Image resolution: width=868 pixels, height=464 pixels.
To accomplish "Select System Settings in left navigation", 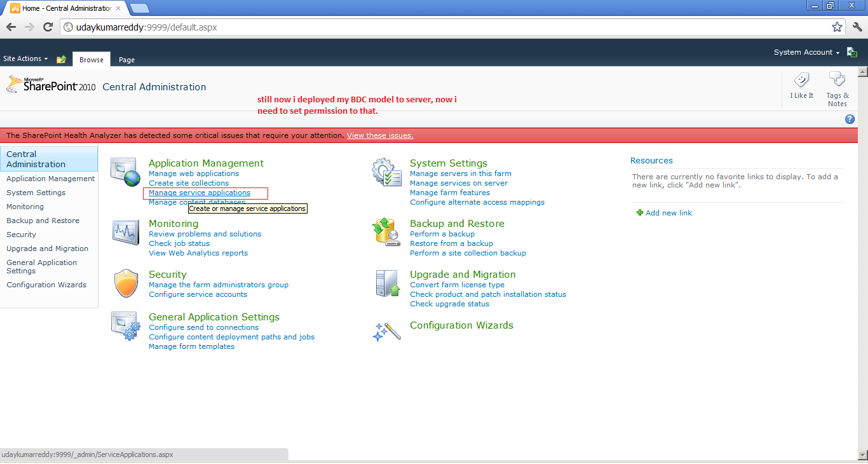I will click(36, 193).
